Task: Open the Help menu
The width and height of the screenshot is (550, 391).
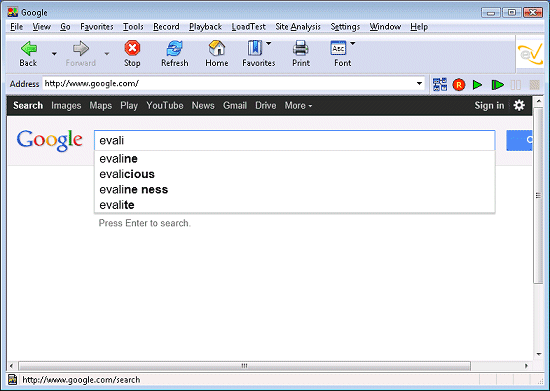Action: pyautogui.click(x=419, y=27)
